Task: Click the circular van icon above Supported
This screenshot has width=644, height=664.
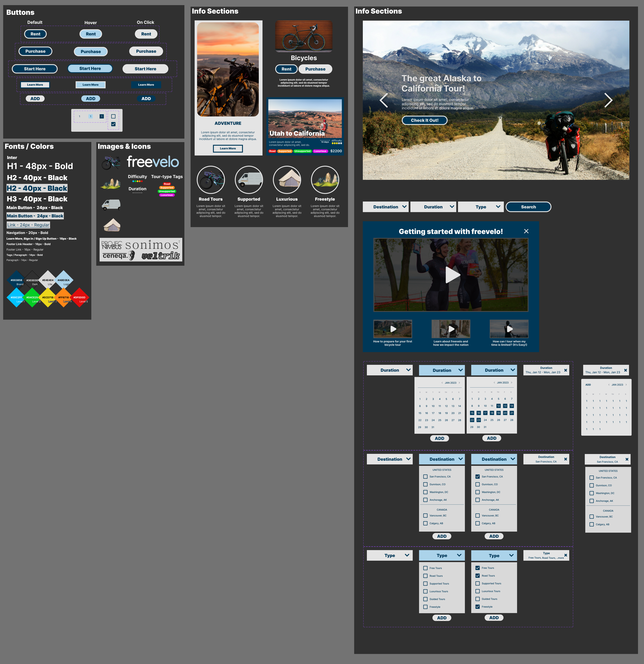Action: point(249,180)
